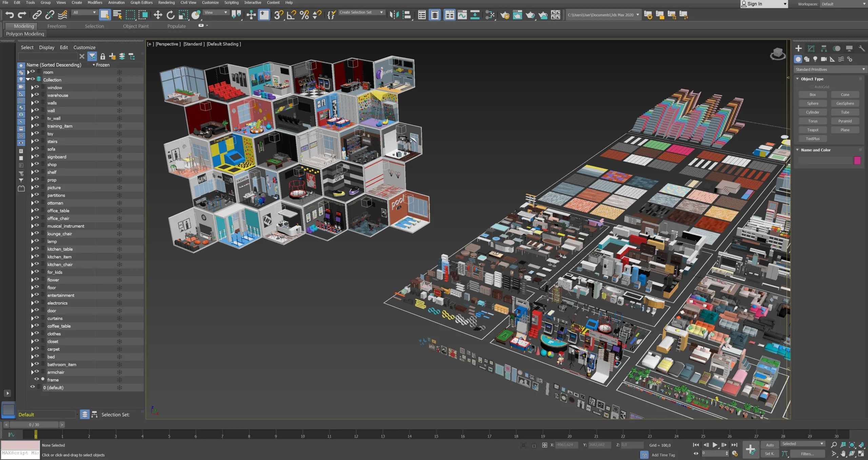Switch to Populate ribbon tab

click(176, 26)
